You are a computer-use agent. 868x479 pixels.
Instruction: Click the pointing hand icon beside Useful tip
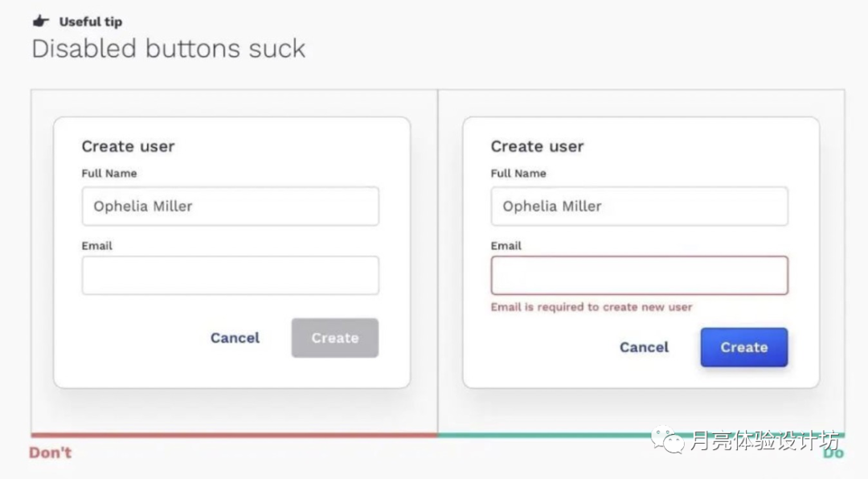click(39, 22)
